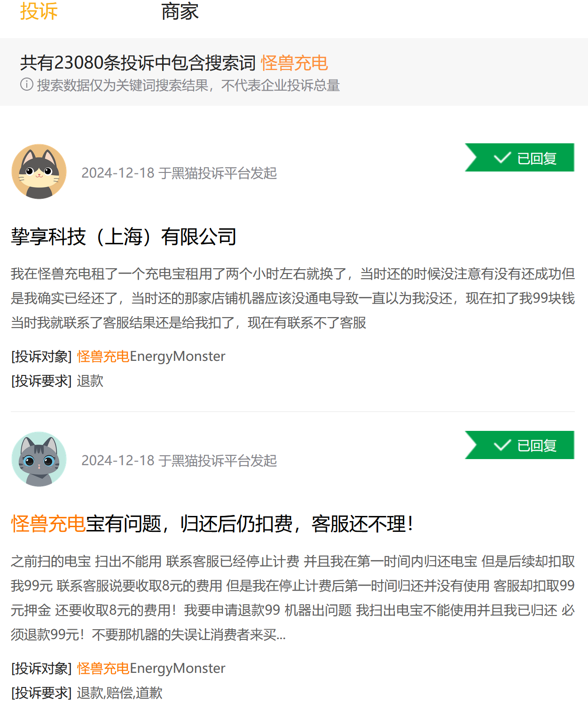Click the first complaint's 2024-12-18 date line
This screenshot has width=588, height=702.
click(x=179, y=173)
